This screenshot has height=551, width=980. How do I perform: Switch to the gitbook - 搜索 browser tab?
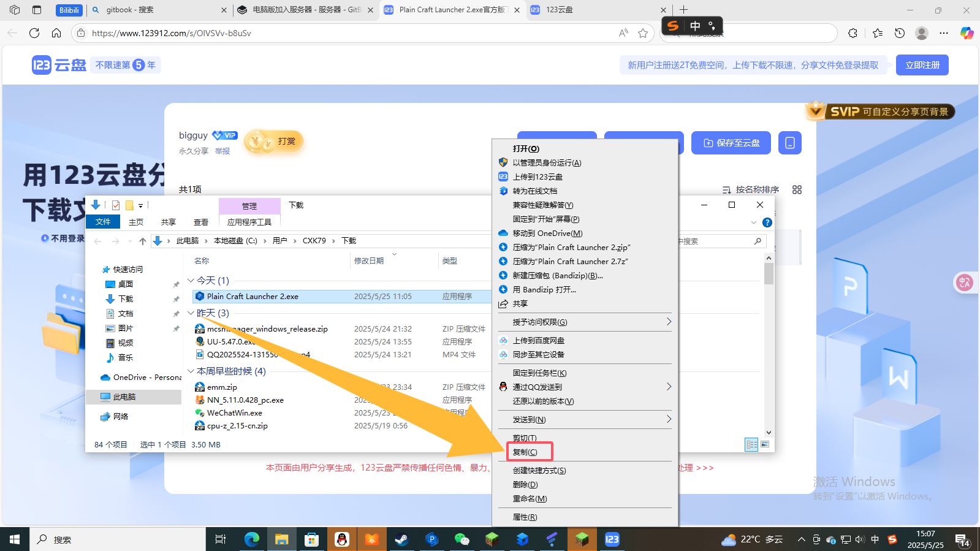159,10
